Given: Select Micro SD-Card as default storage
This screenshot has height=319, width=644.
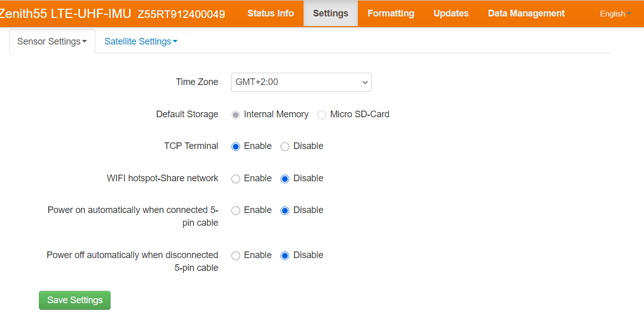Looking at the screenshot, I should [x=321, y=115].
